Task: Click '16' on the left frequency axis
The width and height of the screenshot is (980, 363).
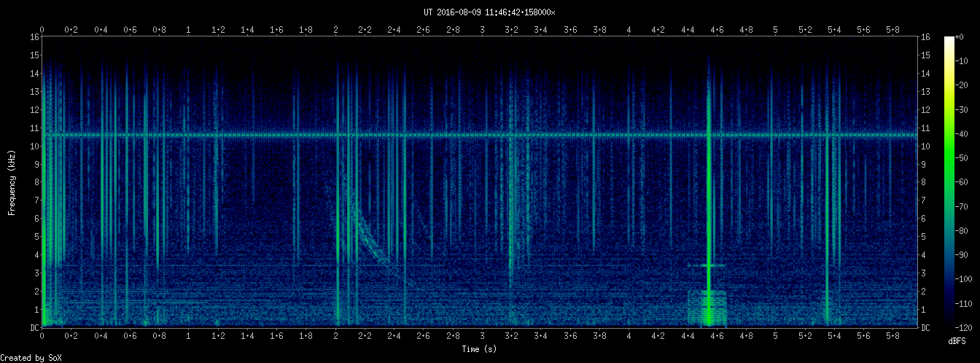Action: click(34, 36)
